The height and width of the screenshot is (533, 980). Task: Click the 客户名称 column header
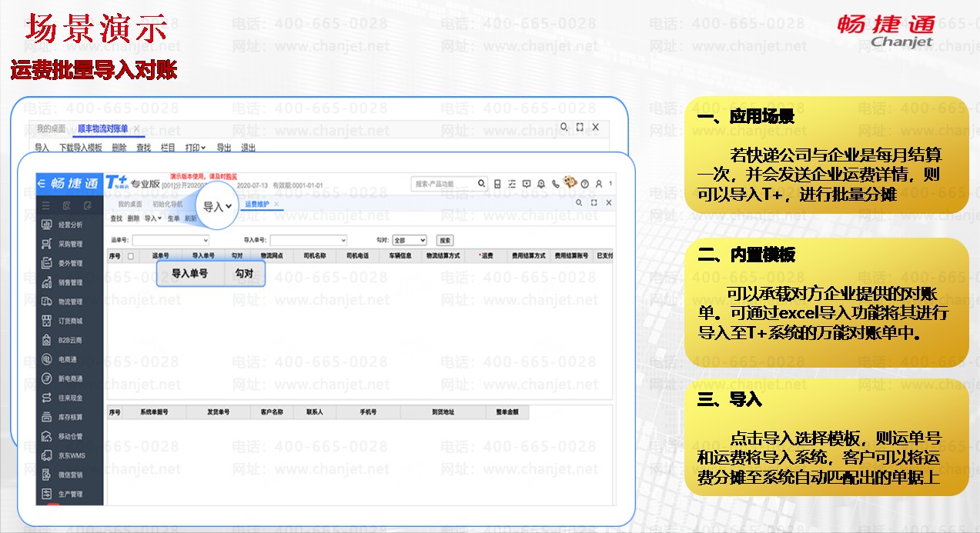(x=271, y=412)
